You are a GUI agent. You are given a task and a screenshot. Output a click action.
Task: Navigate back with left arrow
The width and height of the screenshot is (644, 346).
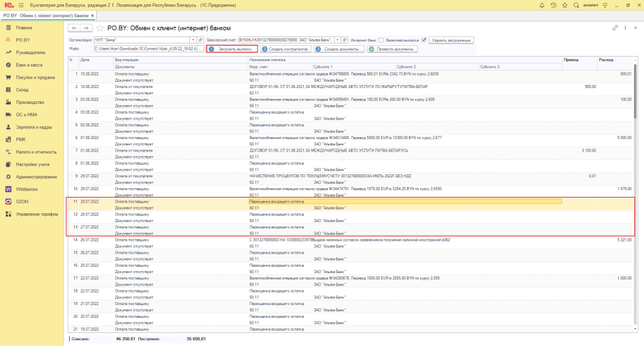[74, 28]
